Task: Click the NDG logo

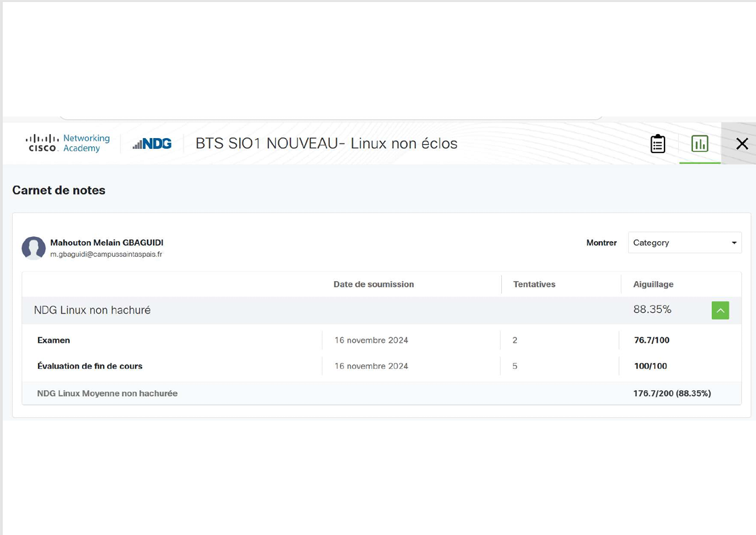Action: point(152,144)
